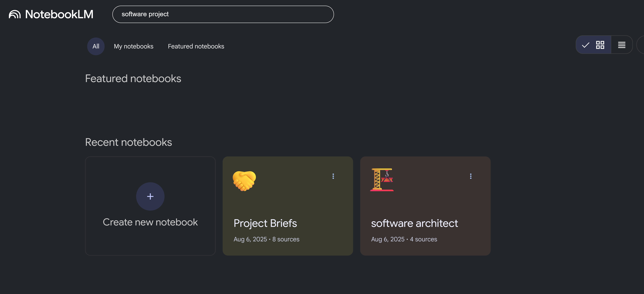Click the Recent notebooks section heading
Image resolution: width=644 pixels, height=294 pixels.
tap(129, 142)
